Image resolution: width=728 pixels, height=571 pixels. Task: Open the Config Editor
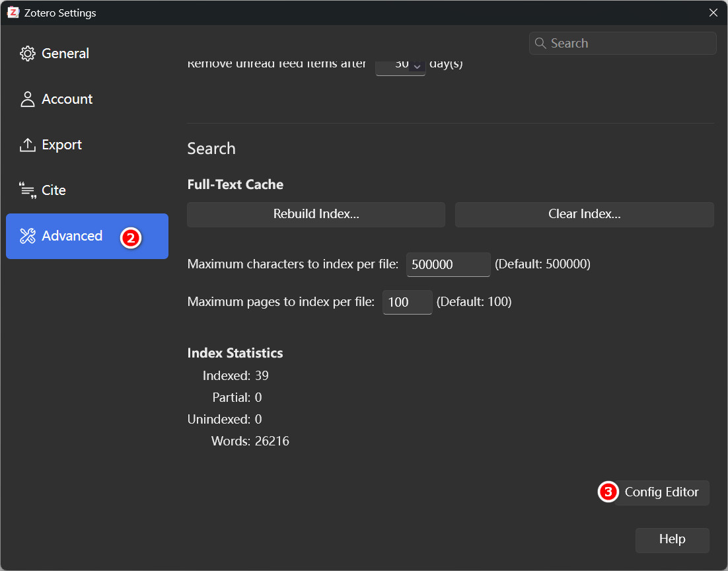661,492
